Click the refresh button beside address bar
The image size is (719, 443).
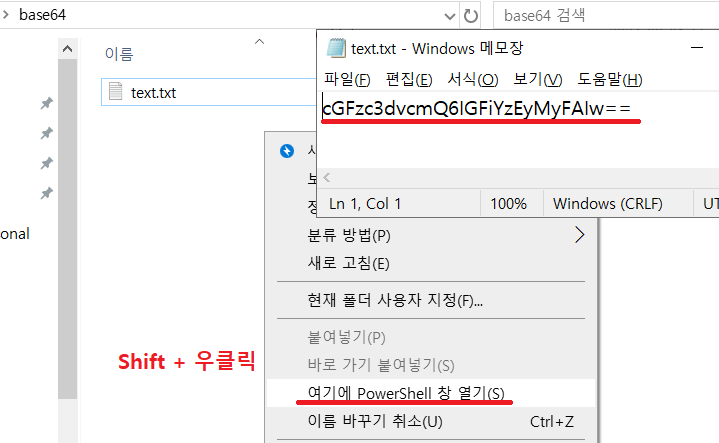[471, 16]
